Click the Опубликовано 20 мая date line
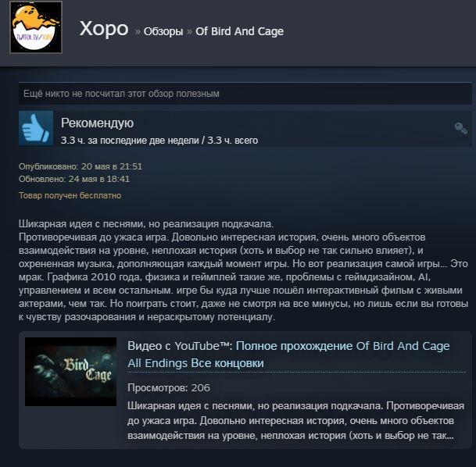This screenshot has width=476, height=467. tap(81, 166)
